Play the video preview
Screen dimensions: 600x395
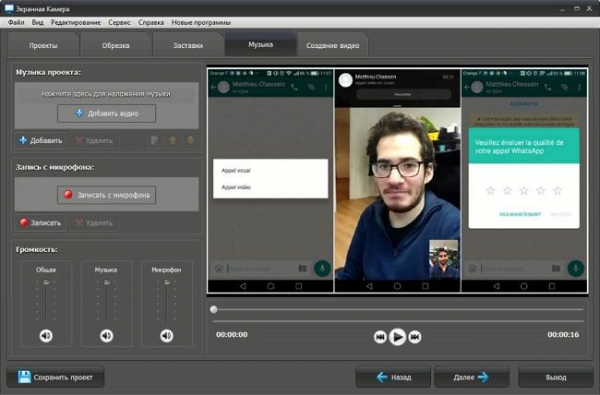(397, 337)
